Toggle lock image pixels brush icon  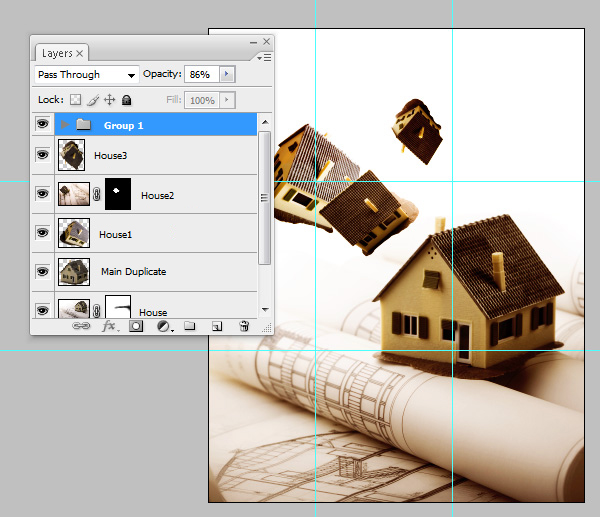pos(93,100)
